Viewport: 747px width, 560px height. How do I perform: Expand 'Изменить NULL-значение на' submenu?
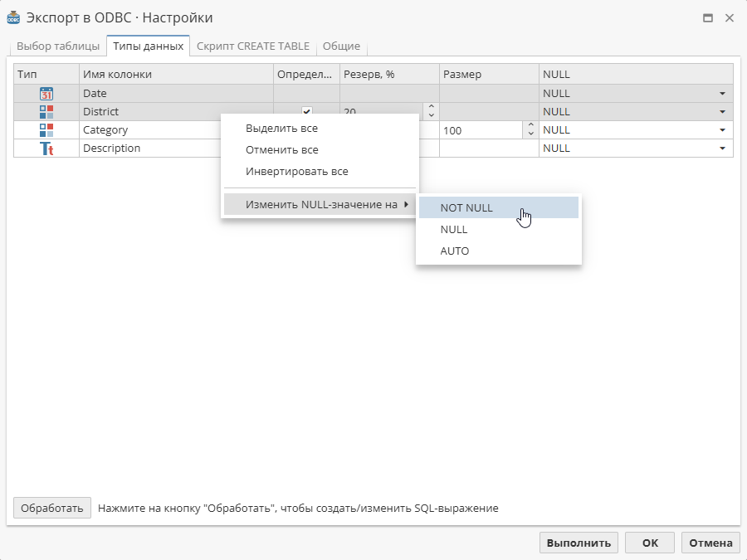[x=320, y=204]
